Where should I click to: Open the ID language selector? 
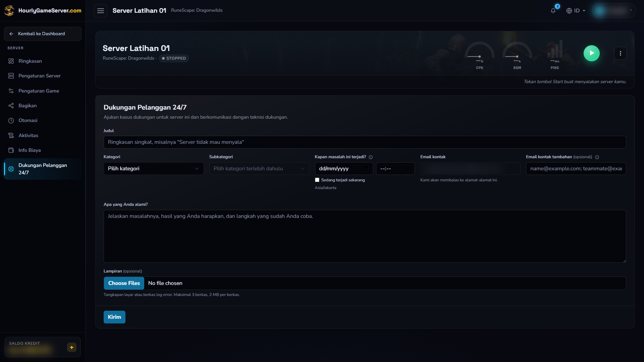pyautogui.click(x=576, y=11)
